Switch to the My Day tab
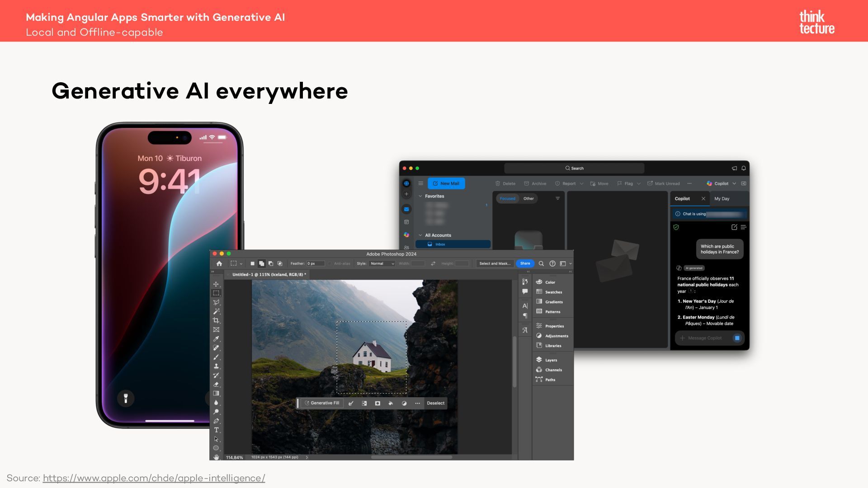The width and height of the screenshot is (868, 488). pyautogui.click(x=722, y=198)
